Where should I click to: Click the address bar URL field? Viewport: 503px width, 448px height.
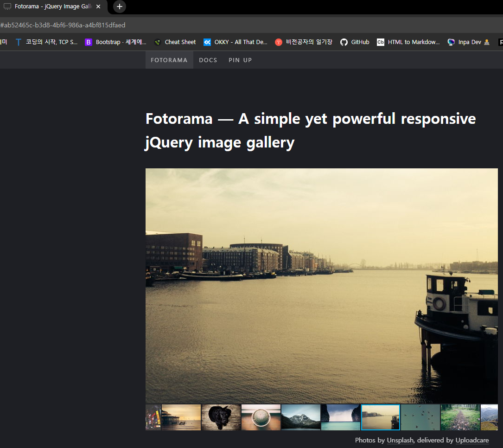[x=251, y=25]
